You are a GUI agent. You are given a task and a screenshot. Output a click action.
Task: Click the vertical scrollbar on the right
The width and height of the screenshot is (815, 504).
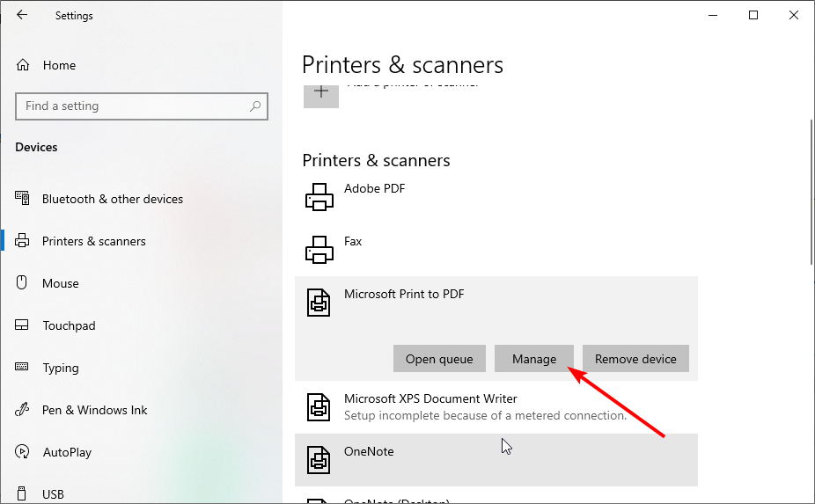point(811,193)
